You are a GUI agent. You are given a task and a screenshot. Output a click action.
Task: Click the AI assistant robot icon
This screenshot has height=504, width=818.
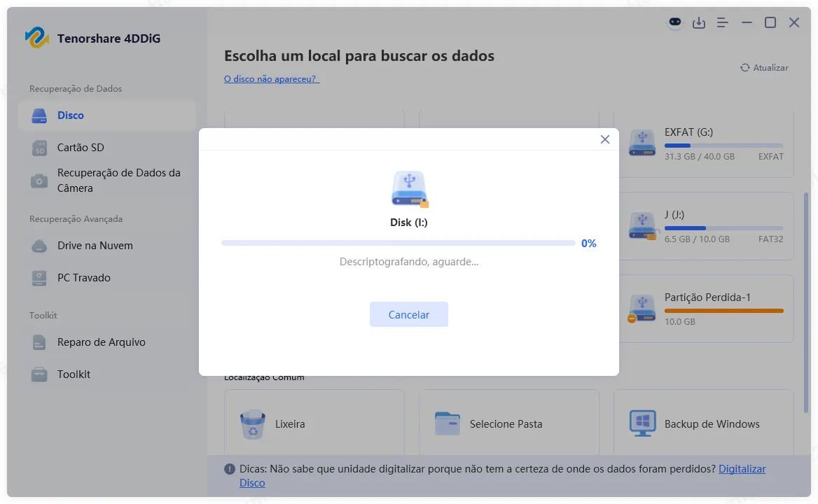point(674,22)
